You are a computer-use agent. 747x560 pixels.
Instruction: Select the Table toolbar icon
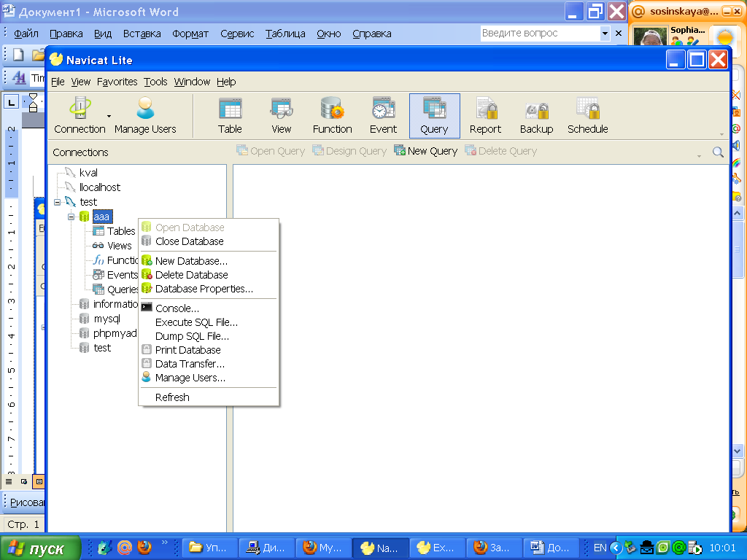click(x=230, y=116)
